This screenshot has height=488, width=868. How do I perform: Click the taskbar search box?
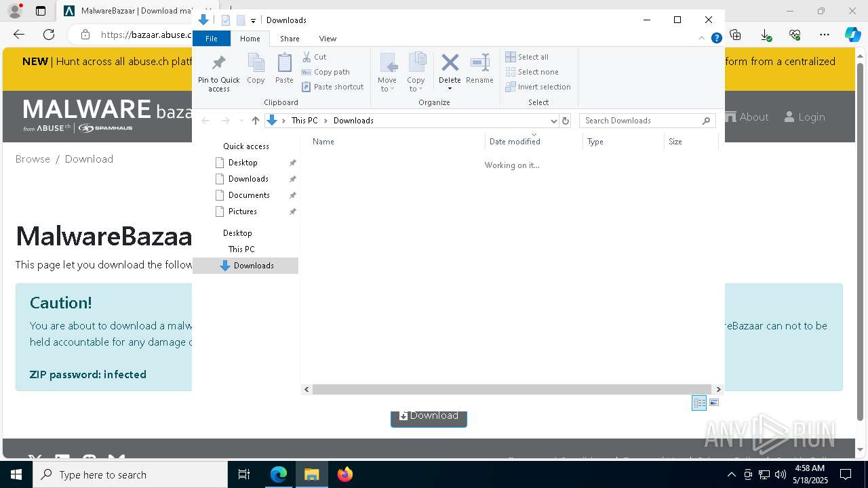(x=130, y=474)
